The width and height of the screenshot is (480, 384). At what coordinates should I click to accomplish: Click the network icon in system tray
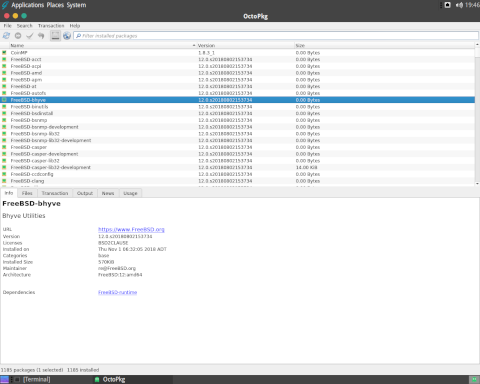[448, 5]
